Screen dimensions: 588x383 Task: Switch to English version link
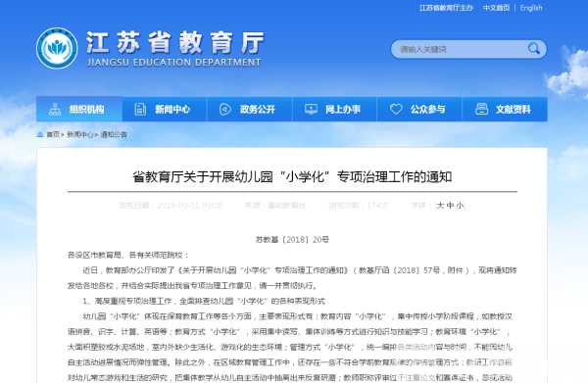(x=531, y=8)
